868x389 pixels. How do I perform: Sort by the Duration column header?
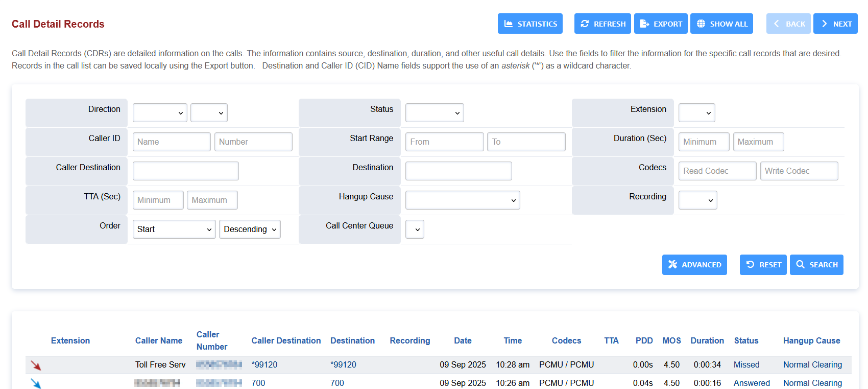[707, 340]
